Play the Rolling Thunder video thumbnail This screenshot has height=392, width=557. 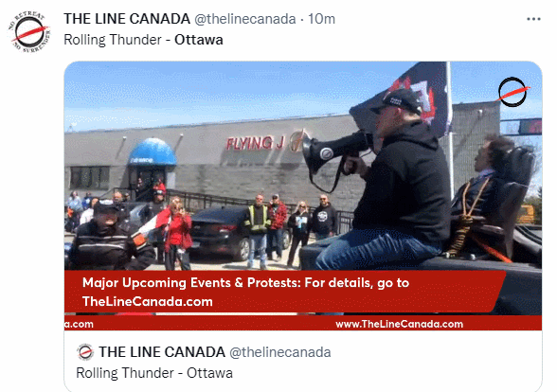[x=303, y=196]
